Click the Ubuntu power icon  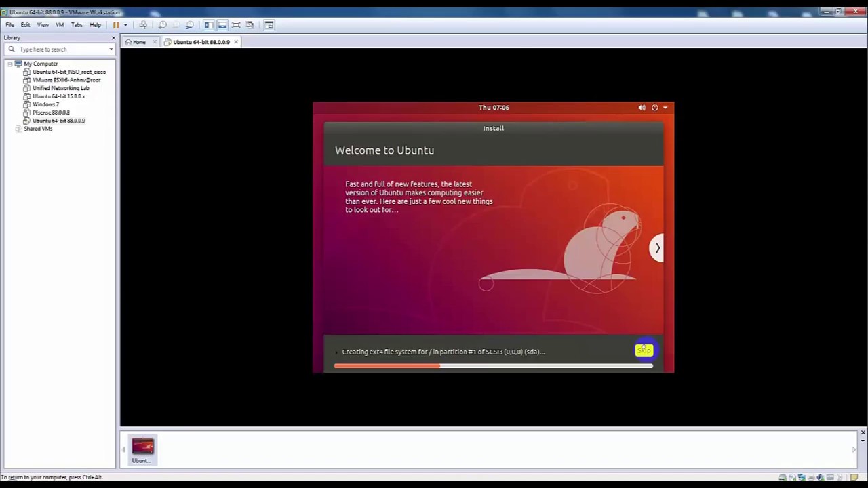point(654,108)
